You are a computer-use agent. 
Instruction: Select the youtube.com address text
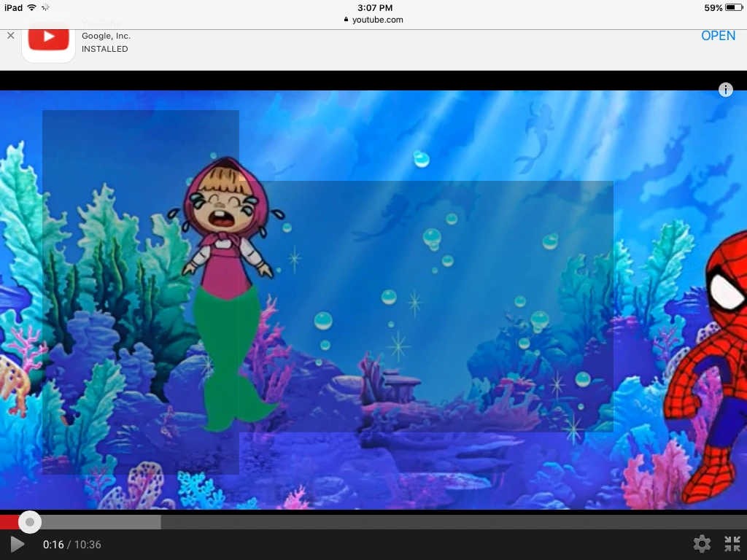coord(379,20)
